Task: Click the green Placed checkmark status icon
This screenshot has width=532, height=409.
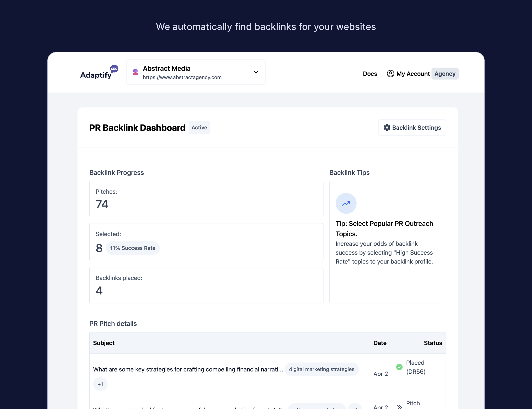Action: pos(399,367)
